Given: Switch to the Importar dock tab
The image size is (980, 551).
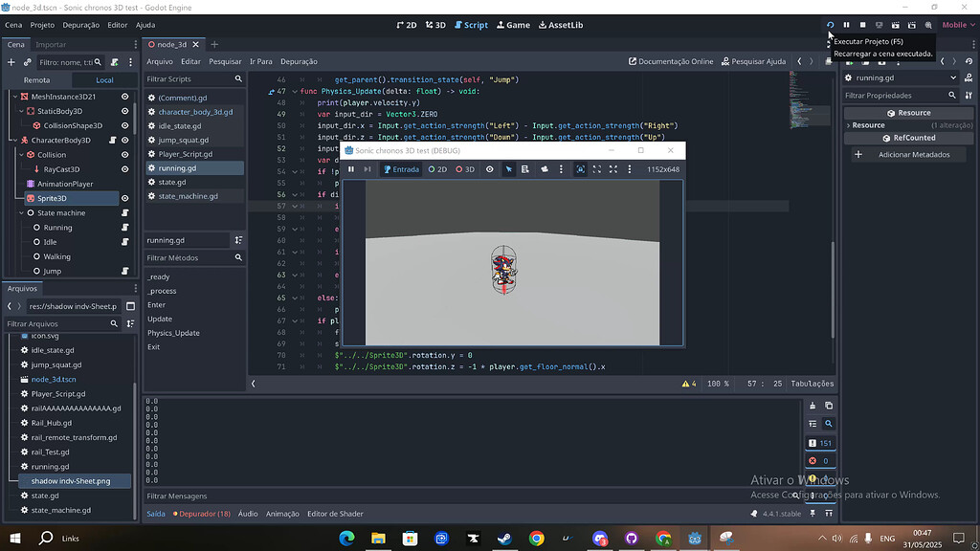Looking at the screenshot, I should pyautogui.click(x=51, y=44).
